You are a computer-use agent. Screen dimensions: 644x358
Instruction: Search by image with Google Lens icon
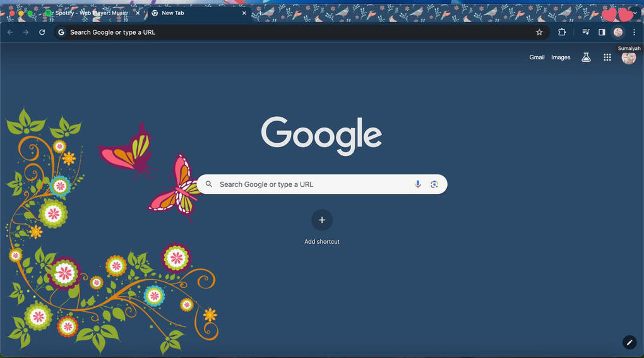click(x=434, y=184)
